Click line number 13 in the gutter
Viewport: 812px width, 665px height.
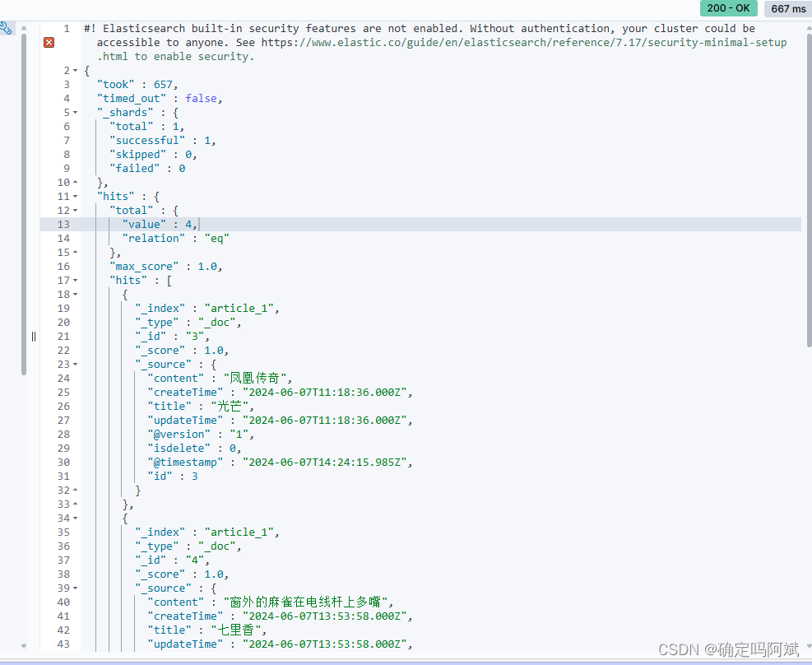click(x=63, y=224)
